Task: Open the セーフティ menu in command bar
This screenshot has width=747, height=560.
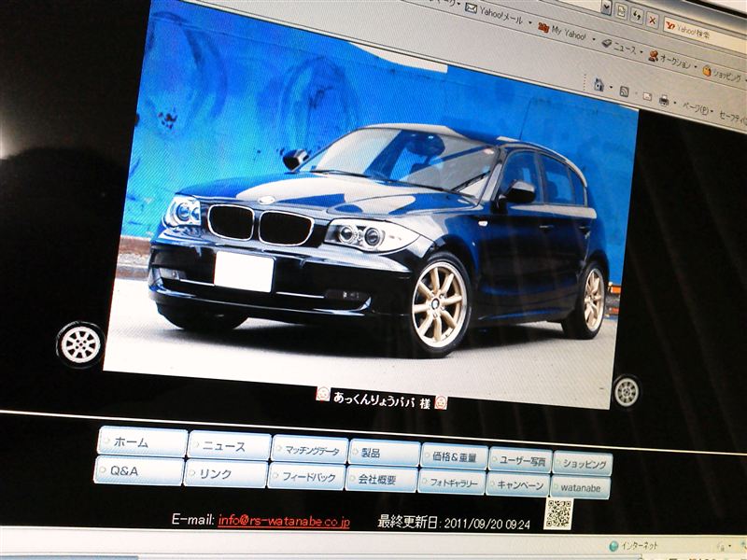Action: 732,118
